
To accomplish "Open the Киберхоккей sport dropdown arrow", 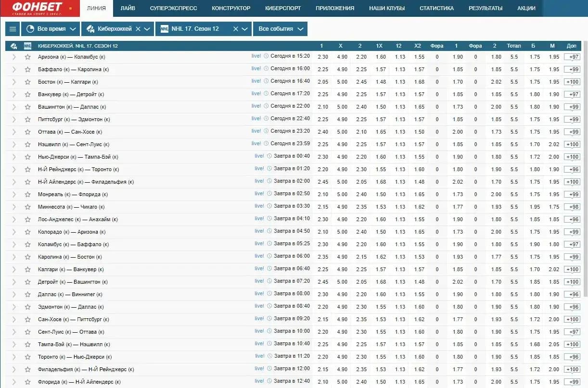I will 148,29.
